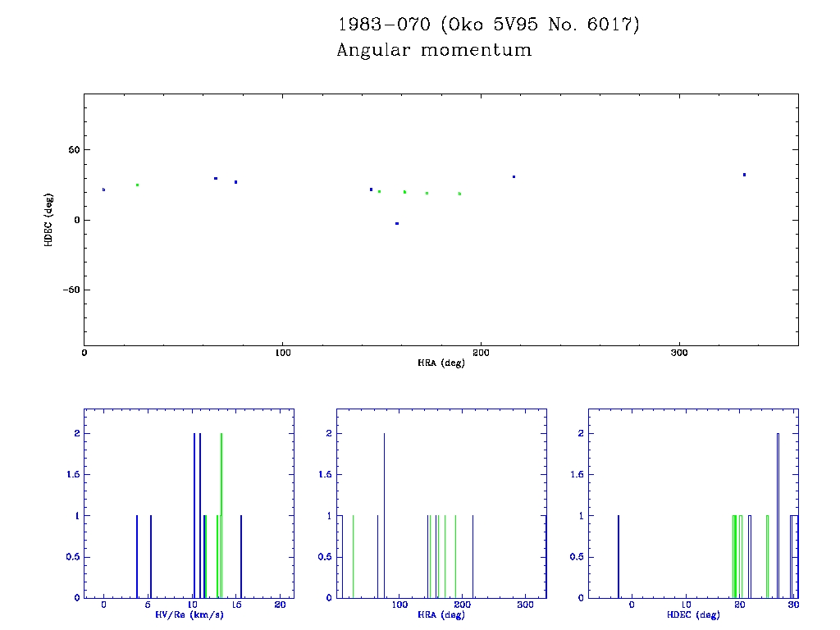Click the rightmost green data point in the scatter plot
Image resolution: width=840 pixels, height=630 pixels.
tap(459, 194)
